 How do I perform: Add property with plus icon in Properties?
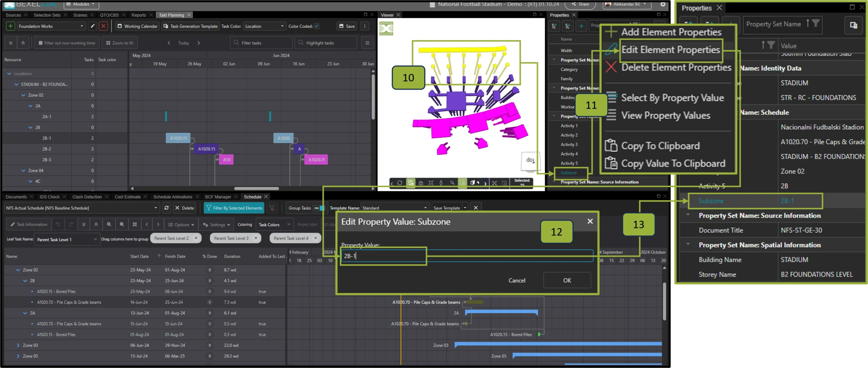[x=581, y=26]
